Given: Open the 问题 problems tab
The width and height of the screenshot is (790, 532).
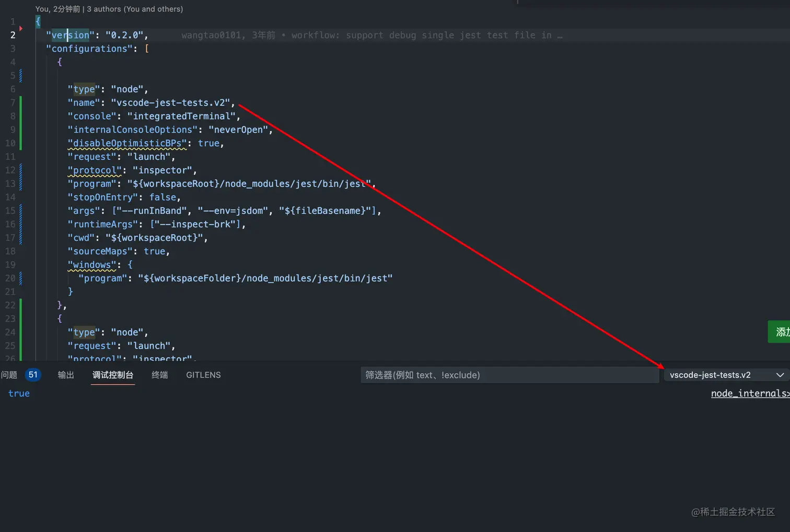Looking at the screenshot, I should (x=9, y=375).
